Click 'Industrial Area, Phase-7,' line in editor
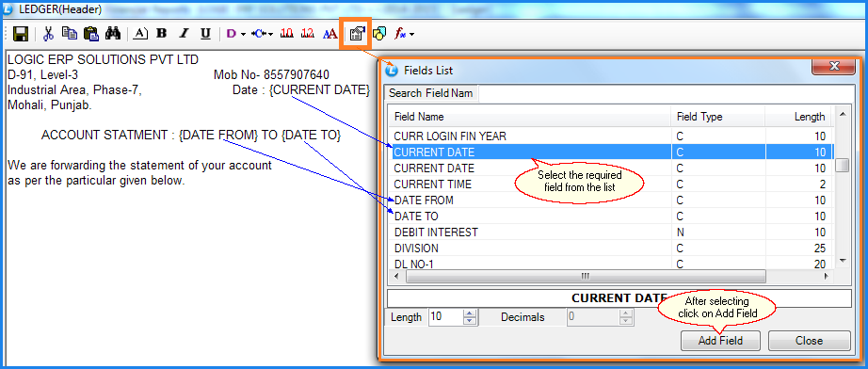Viewport: 868px width, 369px height. pyautogui.click(x=74, y=90)
